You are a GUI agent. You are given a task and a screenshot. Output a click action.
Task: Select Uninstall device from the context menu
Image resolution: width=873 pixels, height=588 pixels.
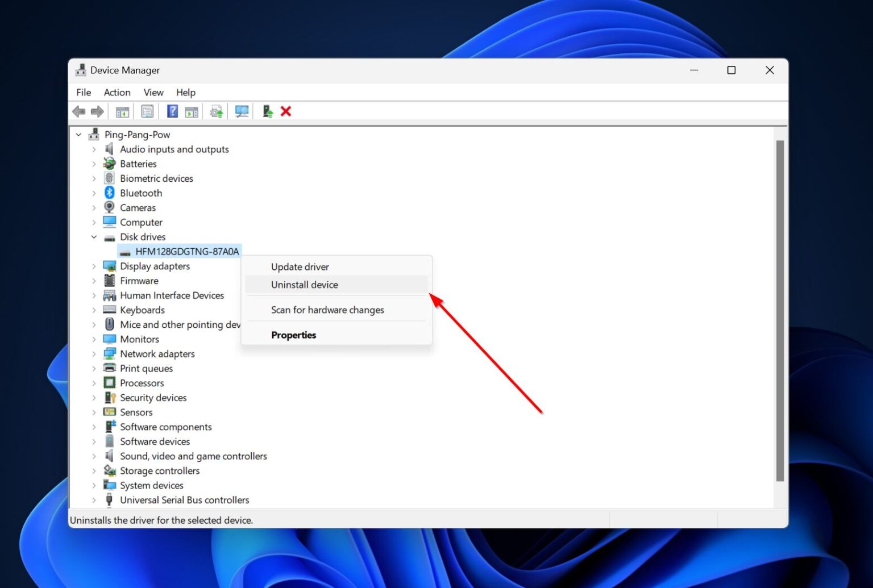coord(305,285)
